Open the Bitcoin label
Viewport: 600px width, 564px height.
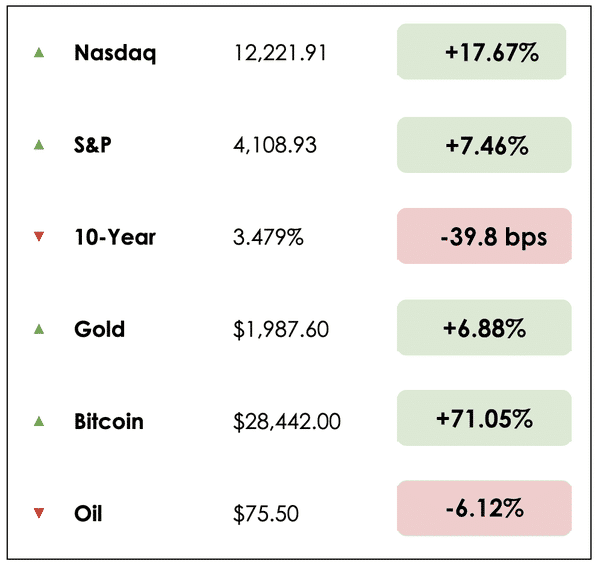coord(109,421)
